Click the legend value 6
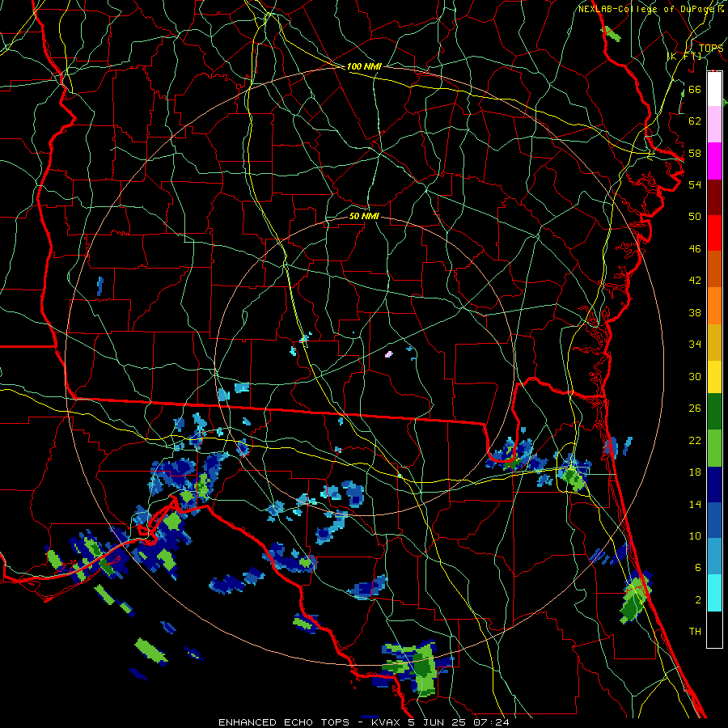 [x=697, y=568]
